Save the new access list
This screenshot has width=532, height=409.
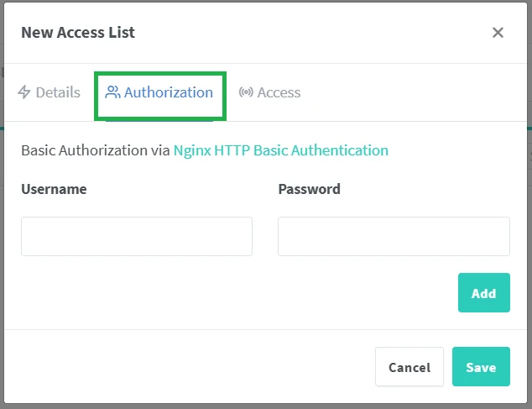(481, 366)
